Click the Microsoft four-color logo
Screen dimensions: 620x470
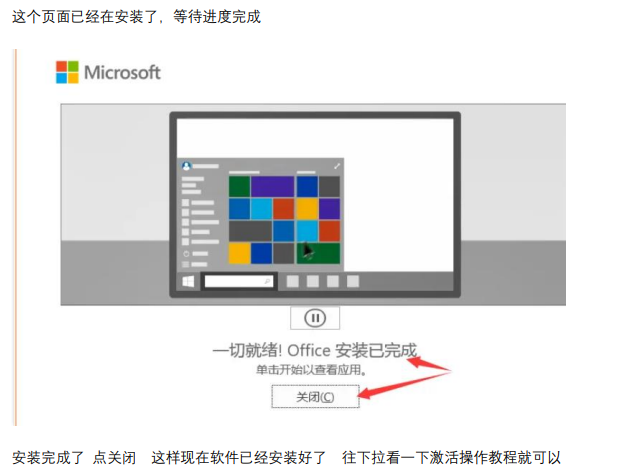pos(67,72)
